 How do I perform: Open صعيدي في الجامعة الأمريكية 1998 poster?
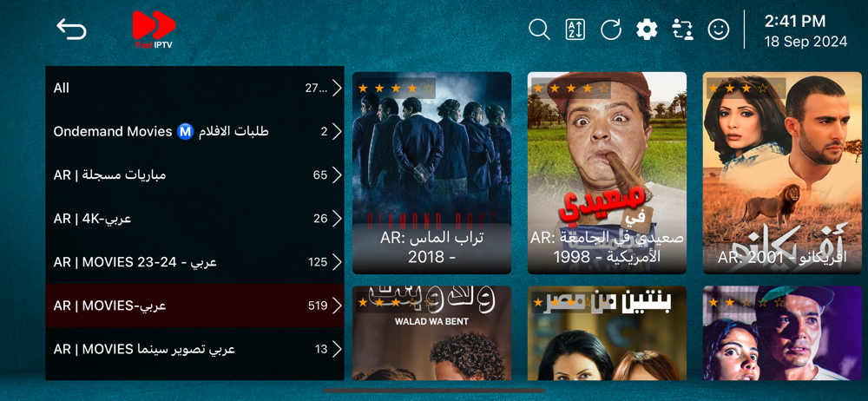(x=607, y=173)
